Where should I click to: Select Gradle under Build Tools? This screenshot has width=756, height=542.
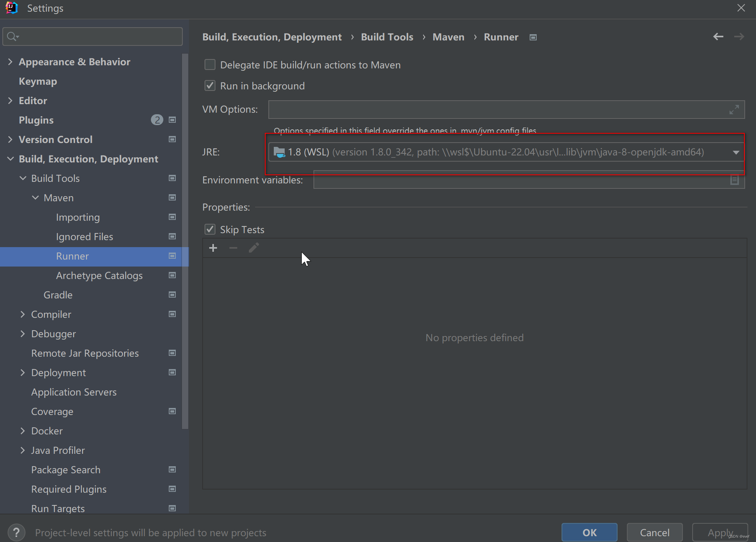click(58, 295)
